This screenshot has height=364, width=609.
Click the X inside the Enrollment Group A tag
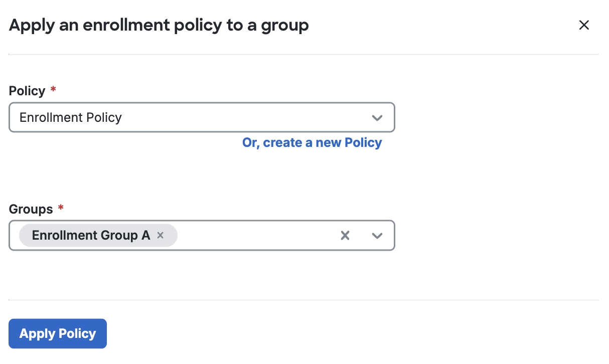click(160, 235)
